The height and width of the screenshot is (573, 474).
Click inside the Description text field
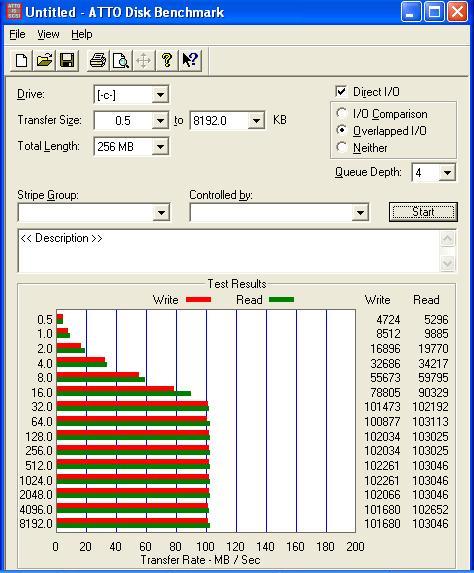pyautogui.click(x=229, y=251)
